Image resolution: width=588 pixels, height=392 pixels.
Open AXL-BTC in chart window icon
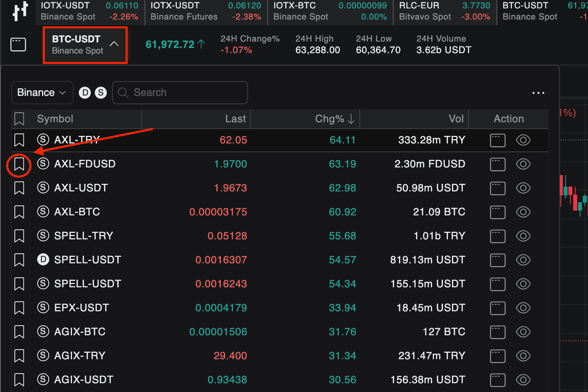498,213
